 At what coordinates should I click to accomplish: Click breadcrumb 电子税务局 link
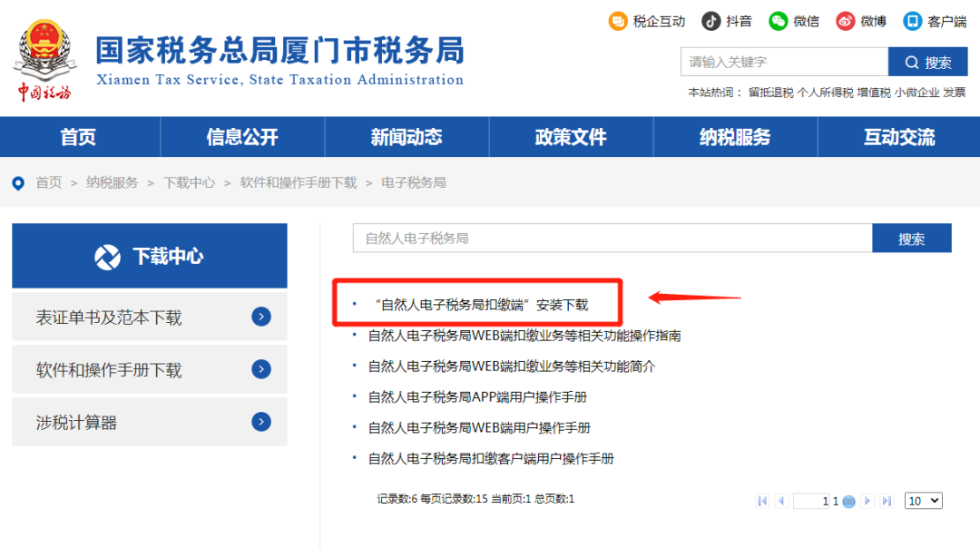pos(414,182)
